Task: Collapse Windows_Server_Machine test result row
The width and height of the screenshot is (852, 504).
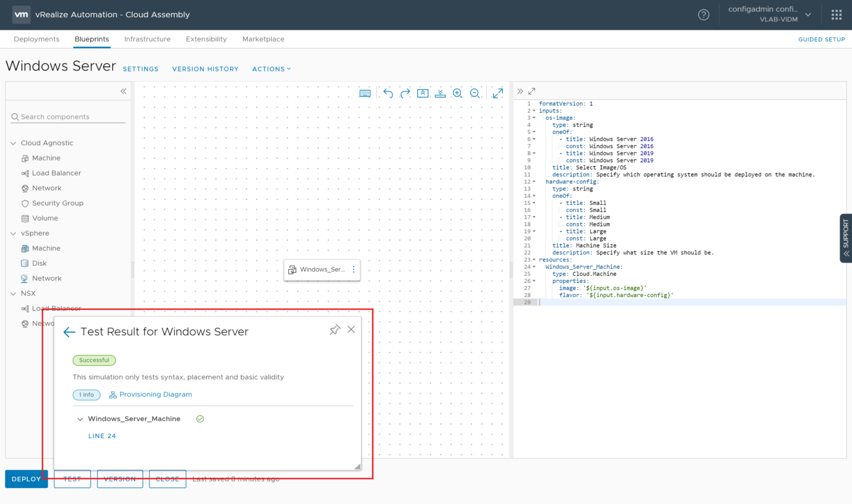Action: pyautogui.click(x=80, y=419)
